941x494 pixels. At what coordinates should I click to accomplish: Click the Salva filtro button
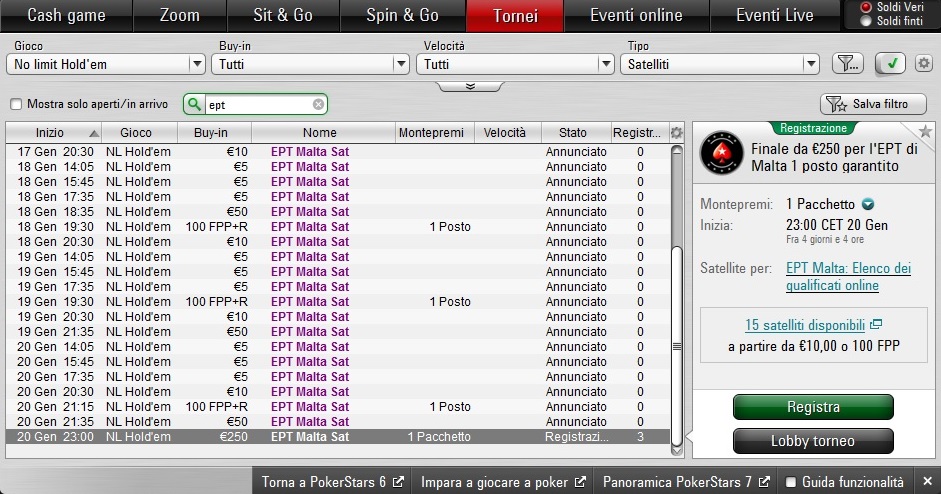[x=871, y=104]
